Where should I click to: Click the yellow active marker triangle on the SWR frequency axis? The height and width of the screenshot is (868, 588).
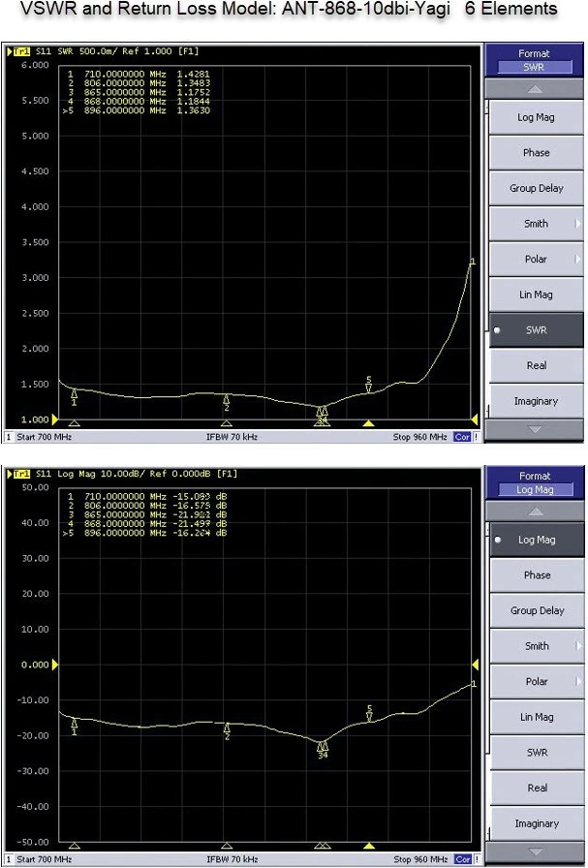pos(368,423)
